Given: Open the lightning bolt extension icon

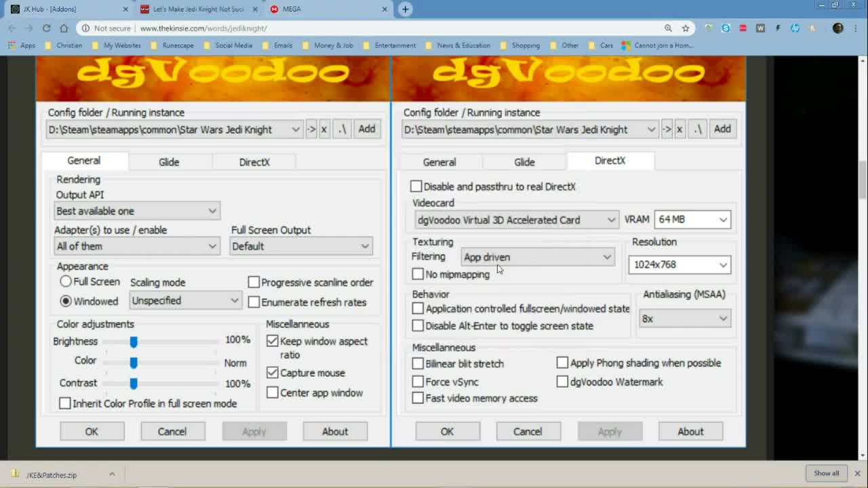Looking at the screenshot, I should (x=778, y=28).
